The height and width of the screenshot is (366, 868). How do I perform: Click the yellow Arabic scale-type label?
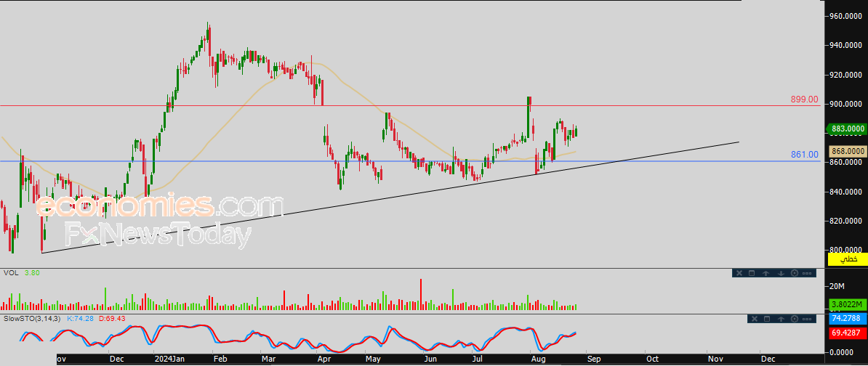[848, 259]
